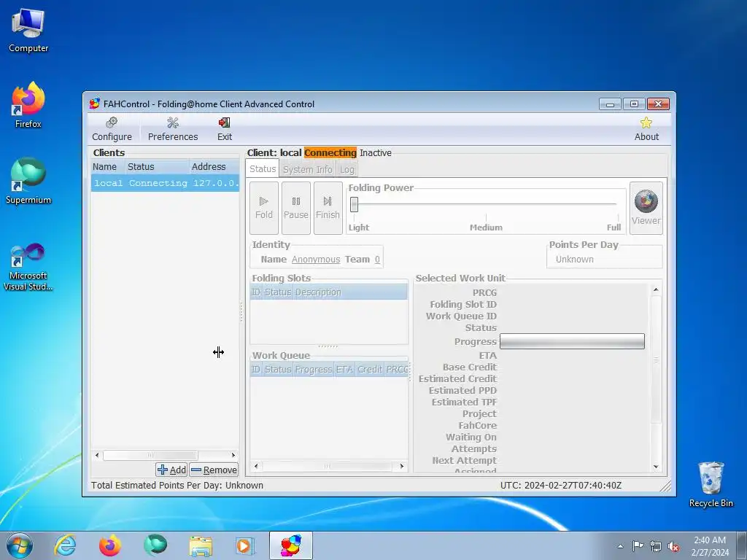Screen dimensions: 747x560
Task: Click the Windows Start button
Action: [x=20, y=545]
